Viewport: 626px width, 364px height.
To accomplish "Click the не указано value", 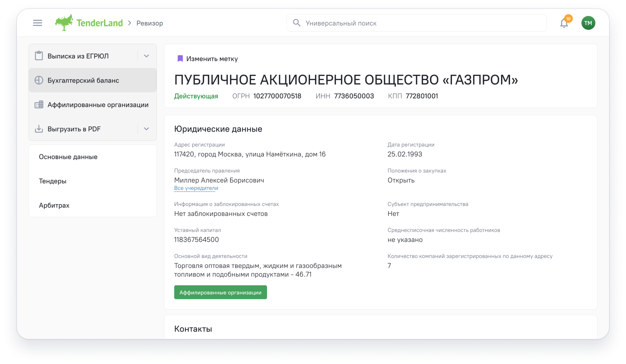I will click(x=405, y=240).
